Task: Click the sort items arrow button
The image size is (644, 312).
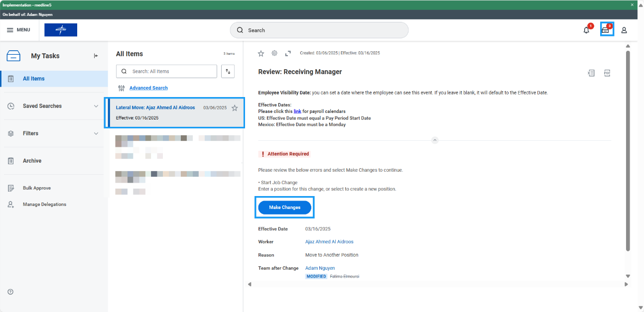Action: point(228,71)
